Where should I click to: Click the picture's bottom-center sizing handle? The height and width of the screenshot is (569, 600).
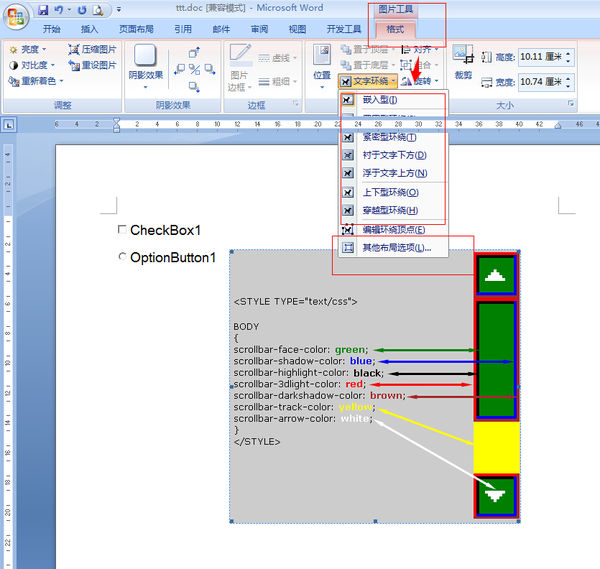pyautogui.click(x=375, y=521)
